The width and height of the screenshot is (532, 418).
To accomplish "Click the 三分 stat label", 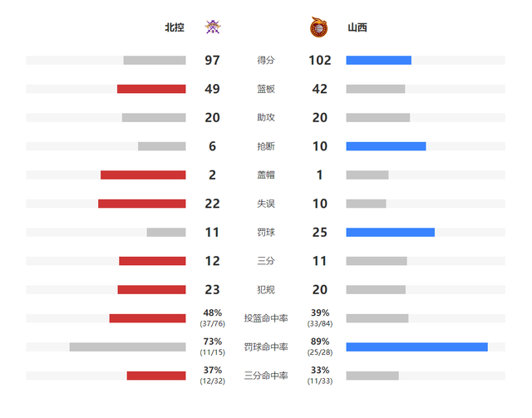I will coord(266,261).
